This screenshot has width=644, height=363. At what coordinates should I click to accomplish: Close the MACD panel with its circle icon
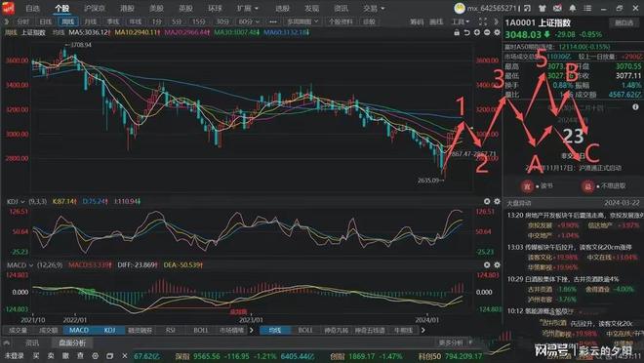coord(487,264)
